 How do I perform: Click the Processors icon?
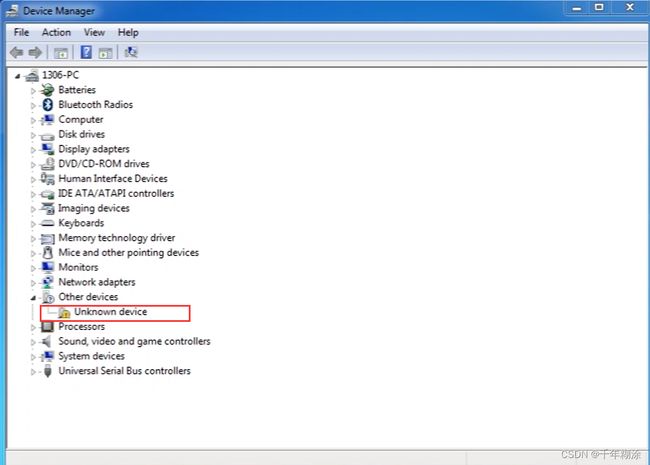click(x=48, y=327)
